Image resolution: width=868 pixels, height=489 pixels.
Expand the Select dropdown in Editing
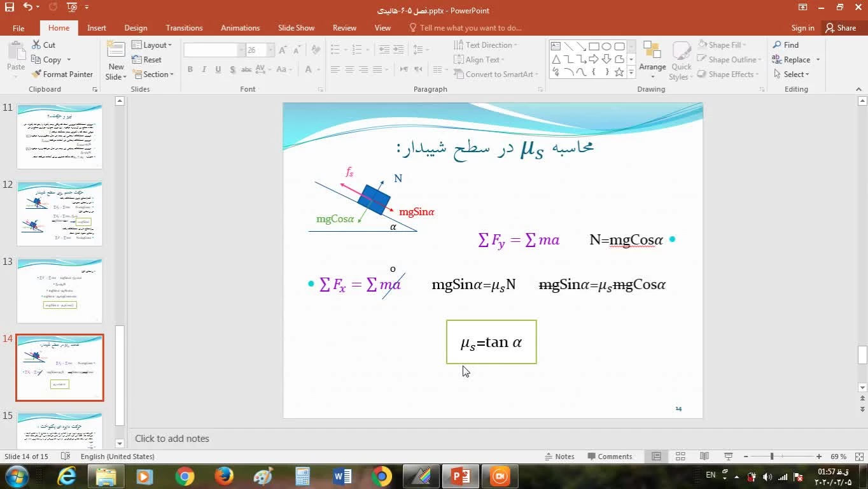(x=792, y=74)
